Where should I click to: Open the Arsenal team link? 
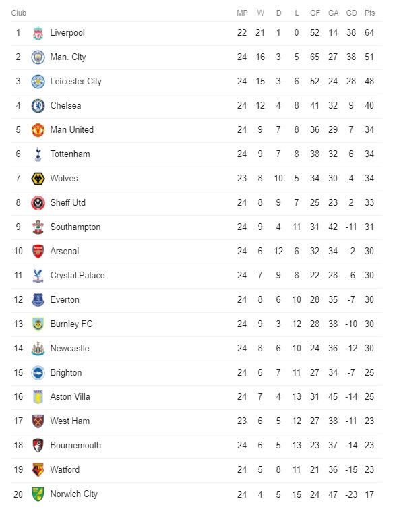pyautogui.click(x=65, y=251)
